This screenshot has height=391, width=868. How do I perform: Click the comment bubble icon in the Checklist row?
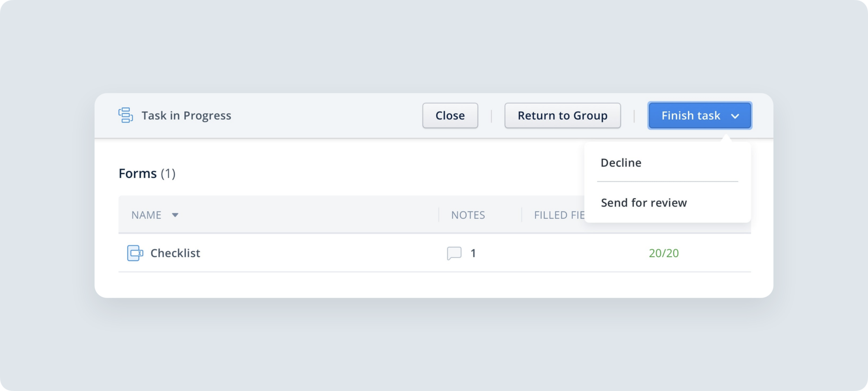tap(454, 253)
